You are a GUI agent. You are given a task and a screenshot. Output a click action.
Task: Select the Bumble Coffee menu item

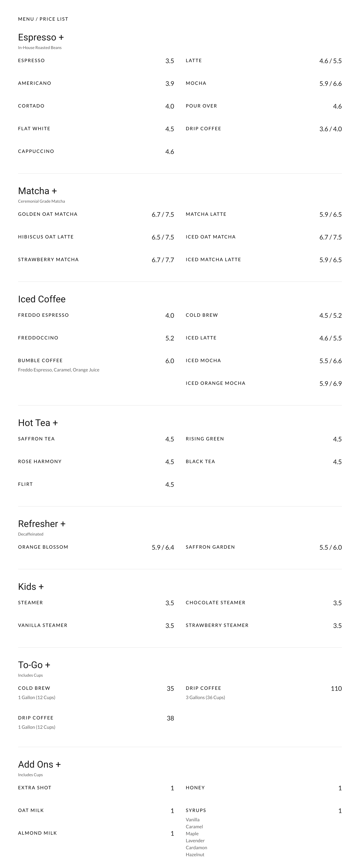coord(40,361)
